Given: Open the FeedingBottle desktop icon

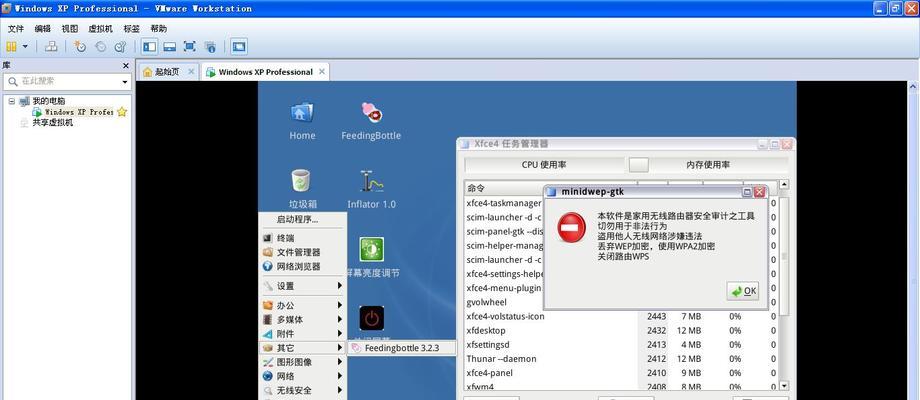Looking at the screenshot, I should click(371, 121).
